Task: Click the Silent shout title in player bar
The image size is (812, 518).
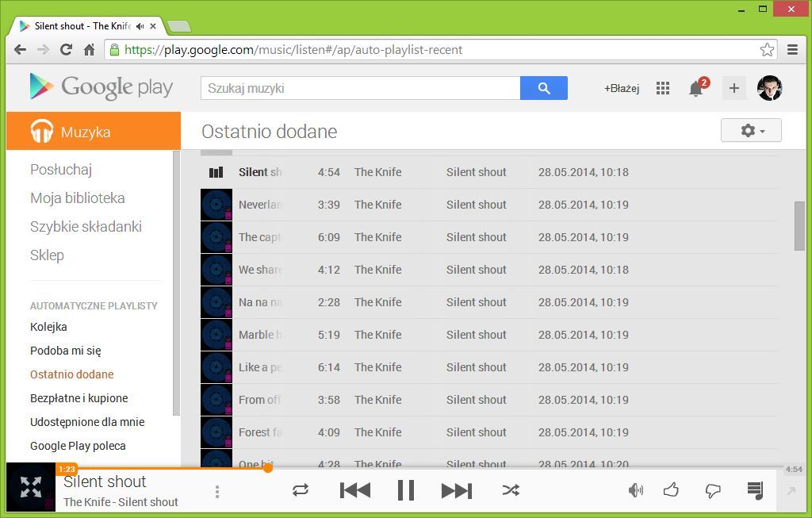Action: click(105, 482)
